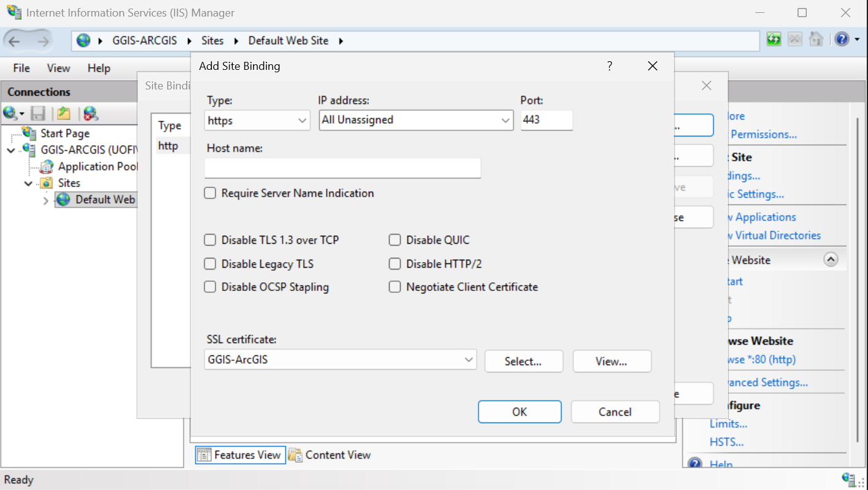Click the Back navigation arrow

coord(14,41)
